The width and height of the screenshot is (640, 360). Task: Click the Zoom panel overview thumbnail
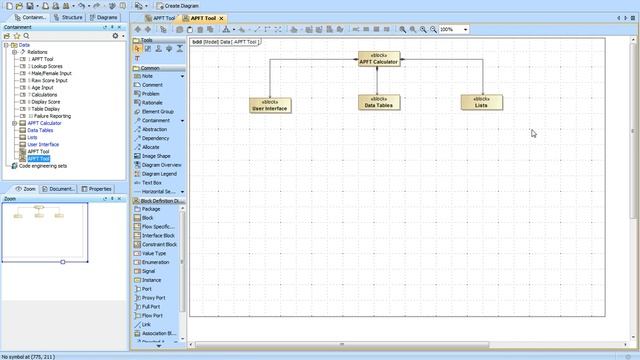click(45, 231)
